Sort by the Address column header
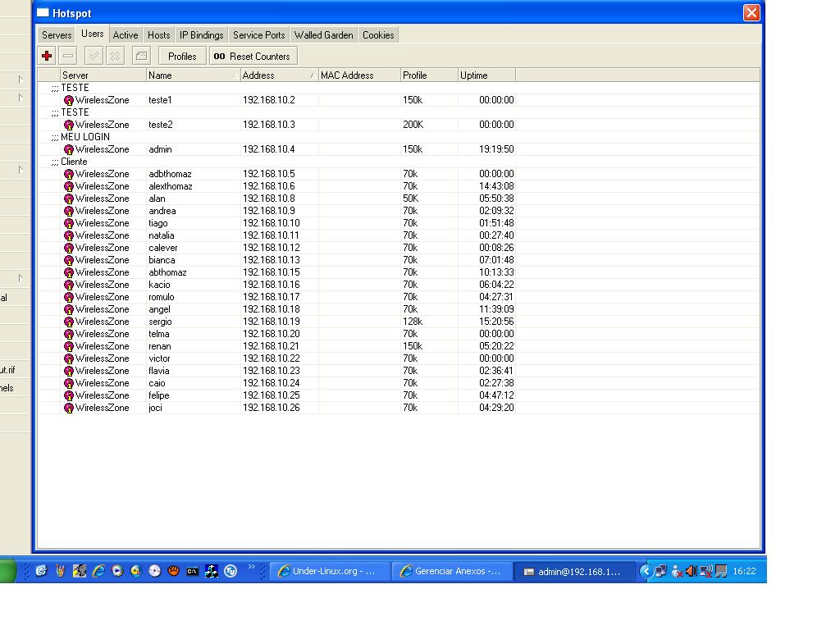This screenshot has height=630, width=840. tap(279, 75)
